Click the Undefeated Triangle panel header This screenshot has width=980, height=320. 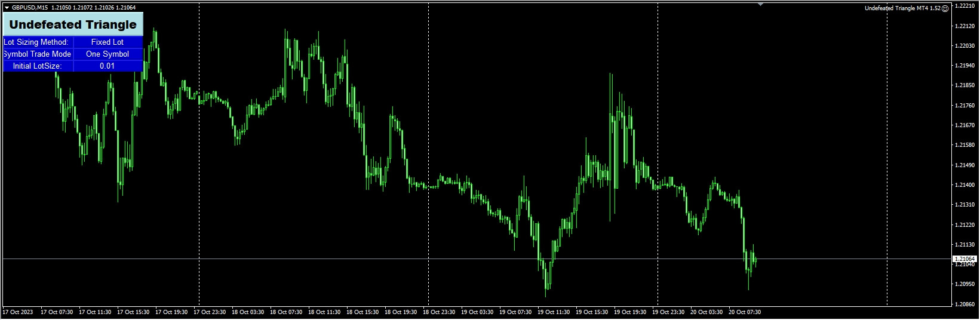tap(73, 24)
